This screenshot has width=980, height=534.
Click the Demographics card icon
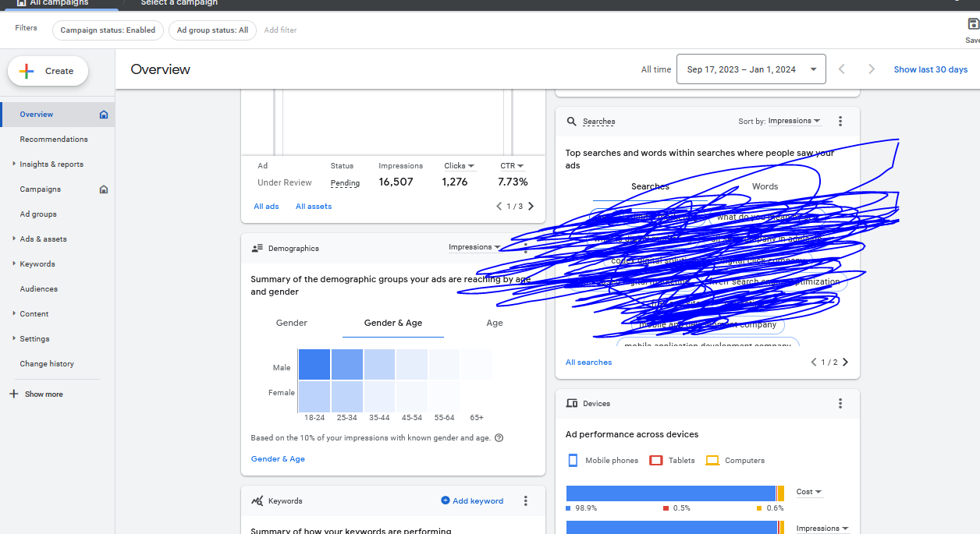pyautogui.click(x=257, y=249)
